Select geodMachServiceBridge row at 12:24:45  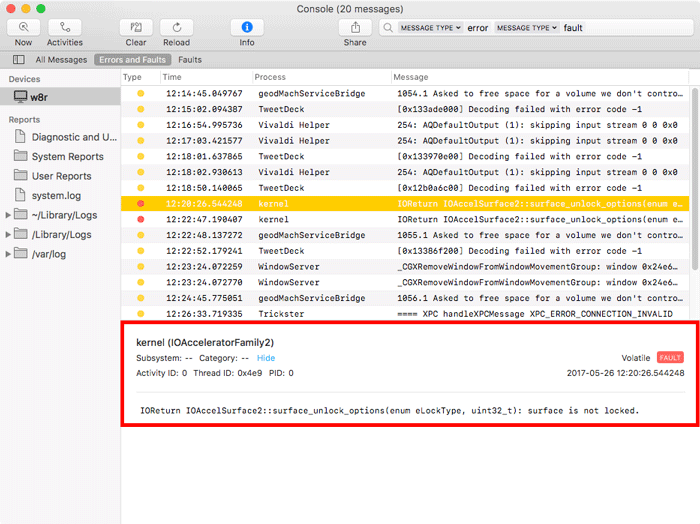coord(405,298)
